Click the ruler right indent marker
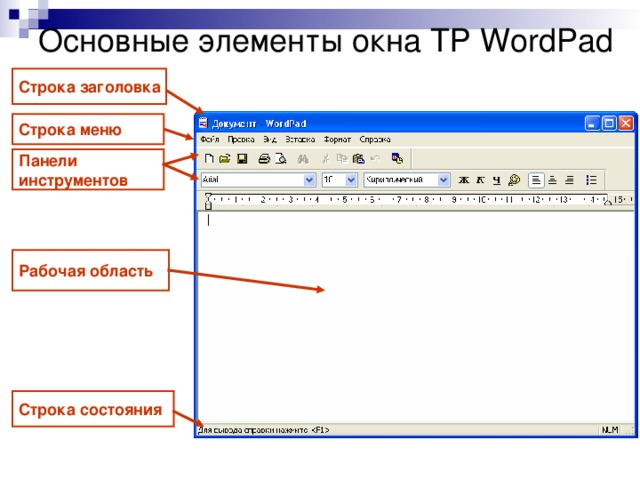 point(607,200)
